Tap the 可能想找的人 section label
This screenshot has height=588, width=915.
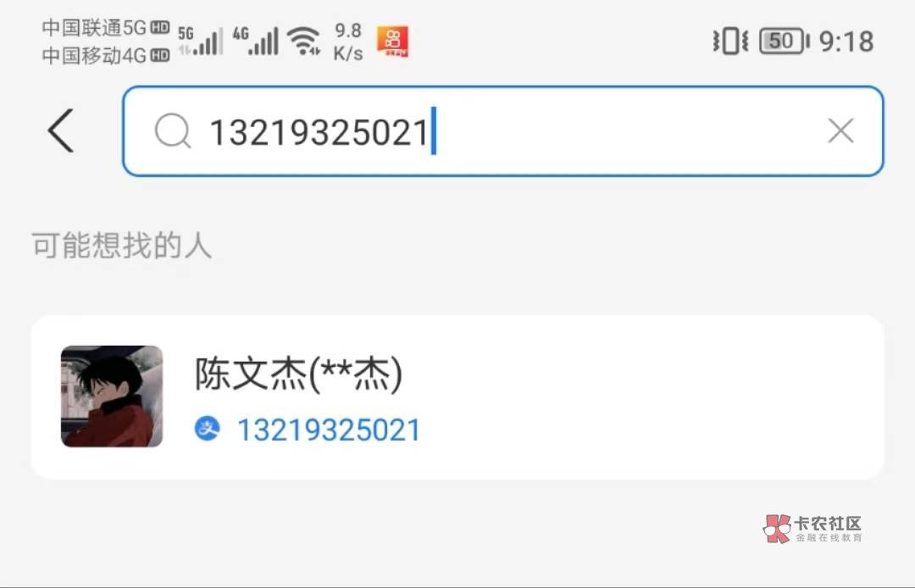pos(121,245)
